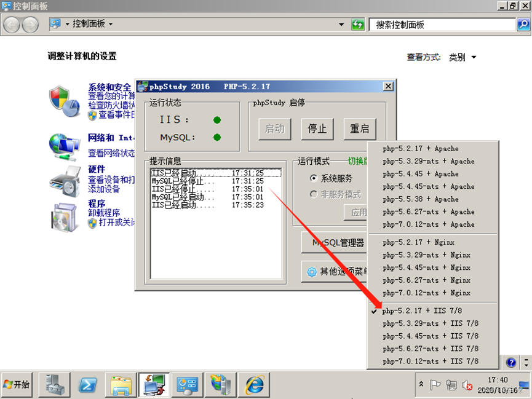Open 系统和安全 category link
Screen dimensions: 532x399
pos(109,87)
